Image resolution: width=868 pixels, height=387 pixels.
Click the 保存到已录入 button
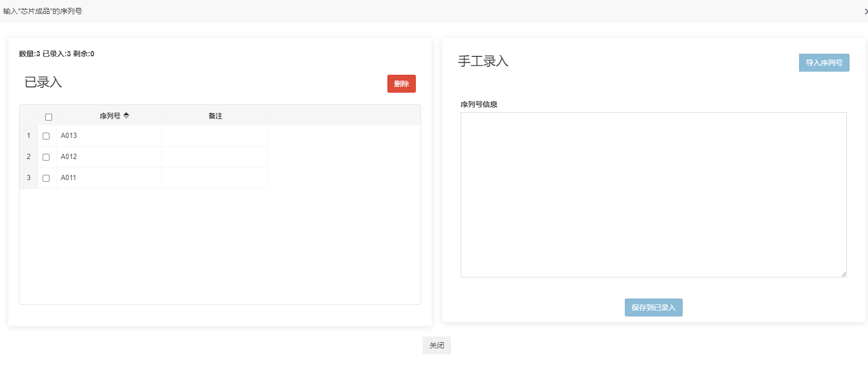tap(654, 307)
